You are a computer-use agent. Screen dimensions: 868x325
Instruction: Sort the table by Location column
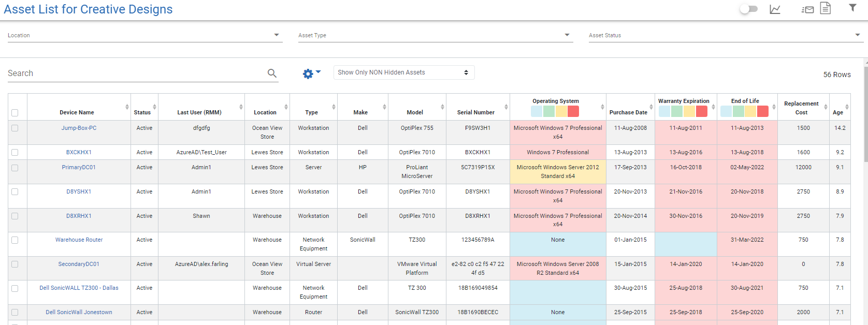286,107
